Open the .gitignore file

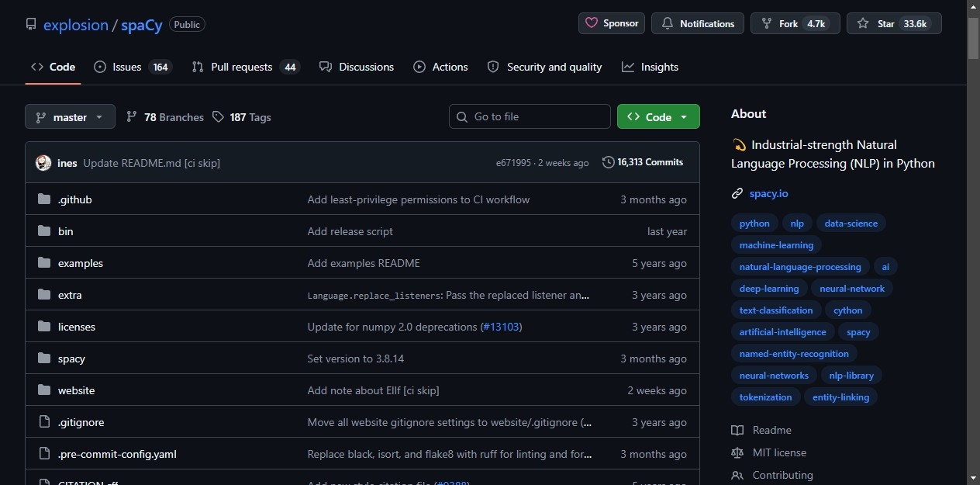(x=81, y=422)
